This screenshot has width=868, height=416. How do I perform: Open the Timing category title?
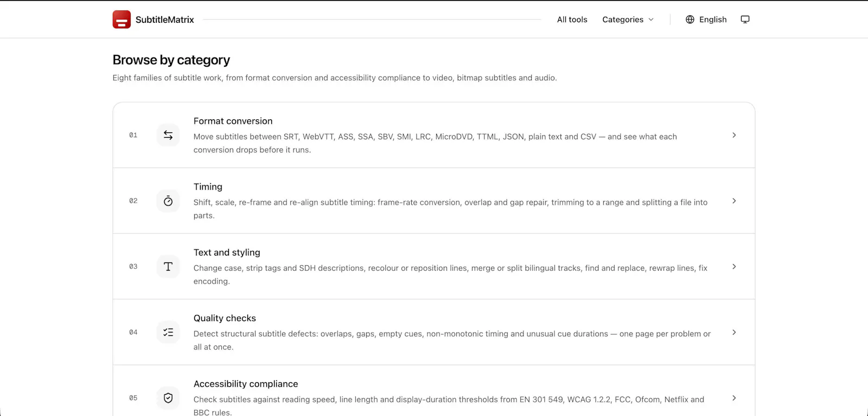click(208, 187)
